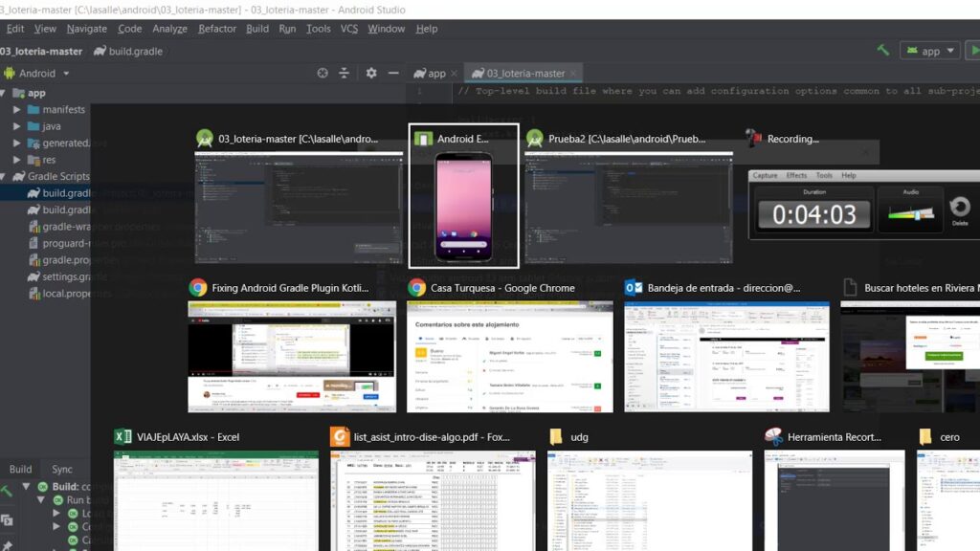This screenshot has height=551, width=980.
Task: Switch to the app editor tab
Action: [x=430, y=73]
